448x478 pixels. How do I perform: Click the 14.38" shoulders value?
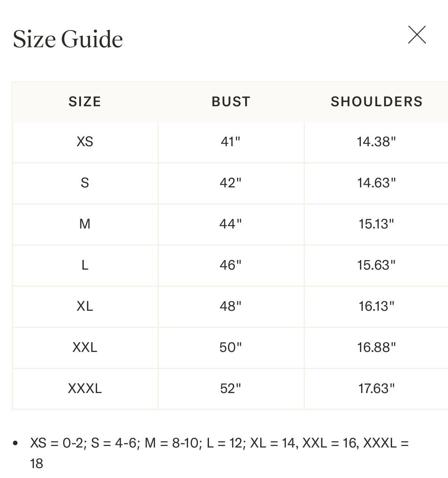click(x=376, y=142)
